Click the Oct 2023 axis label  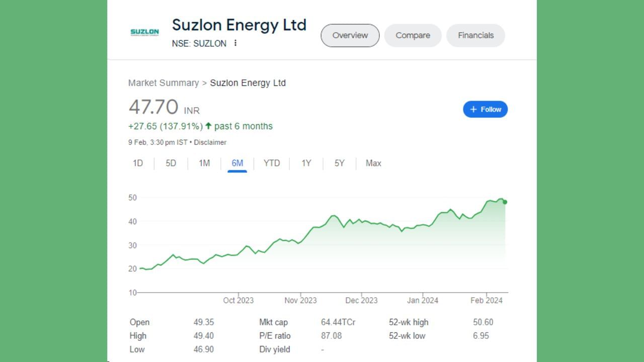click(x=238, y=300)
